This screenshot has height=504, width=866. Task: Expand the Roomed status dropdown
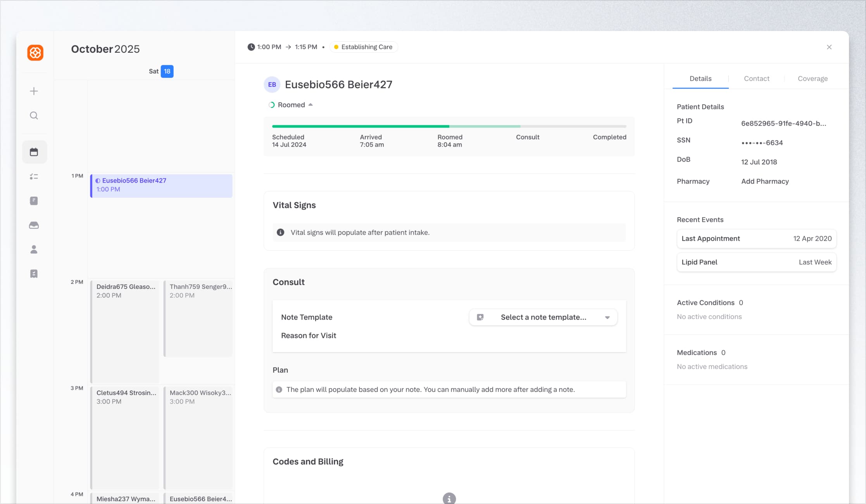(x=292, y=105)
